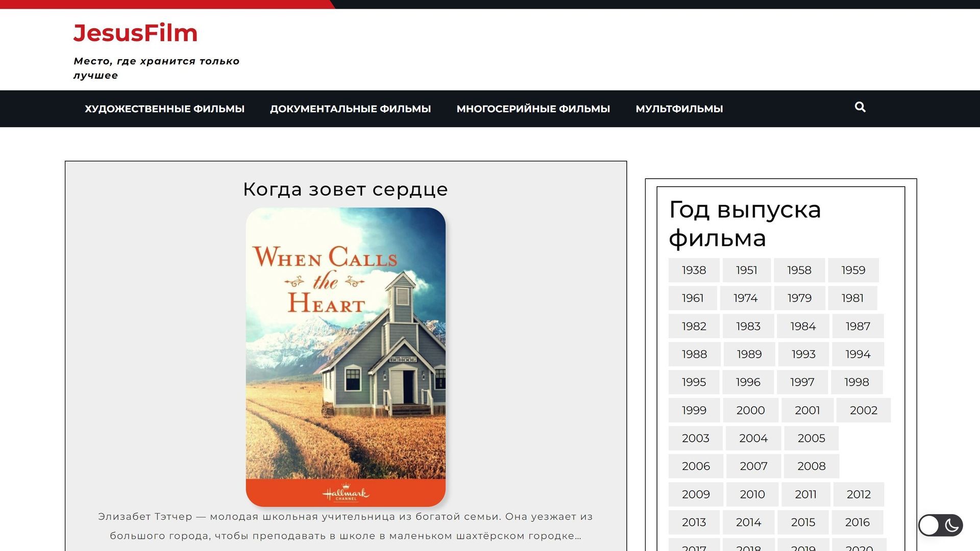980x551 pixels.
Task: Show films released in 1999
Action: (x=694, y=410)
